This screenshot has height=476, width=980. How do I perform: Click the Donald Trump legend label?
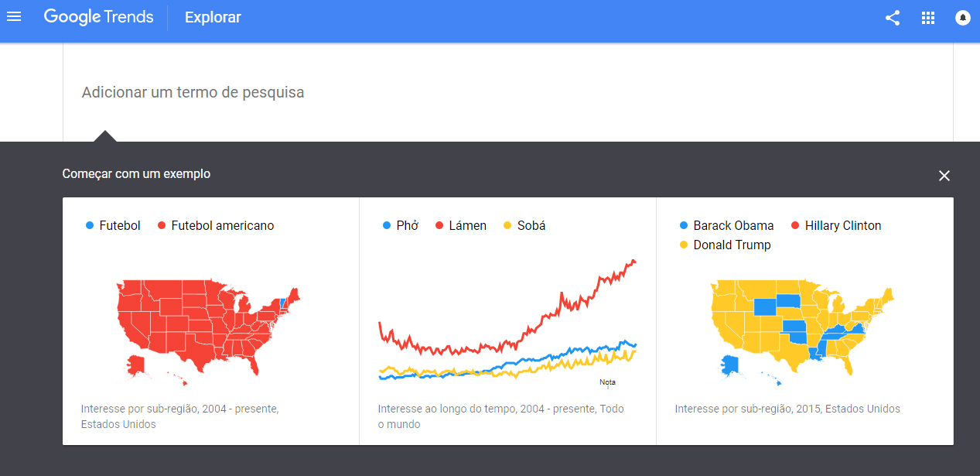pyautogui.click(x=732, y=245)
